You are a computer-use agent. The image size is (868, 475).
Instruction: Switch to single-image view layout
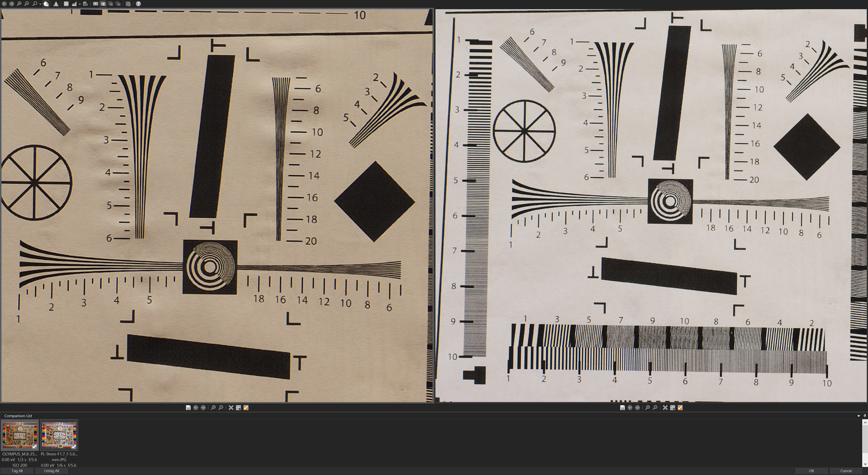click(95, 4)
